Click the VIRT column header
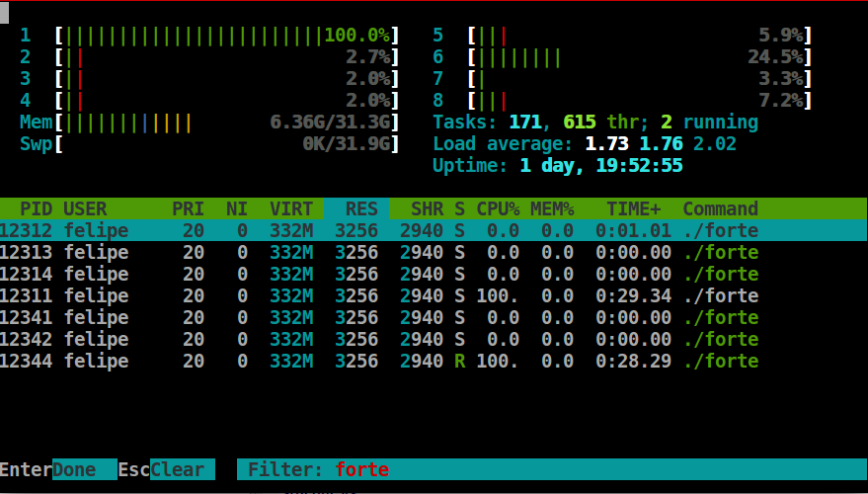The image size is (868, 494). pos(291,208)
